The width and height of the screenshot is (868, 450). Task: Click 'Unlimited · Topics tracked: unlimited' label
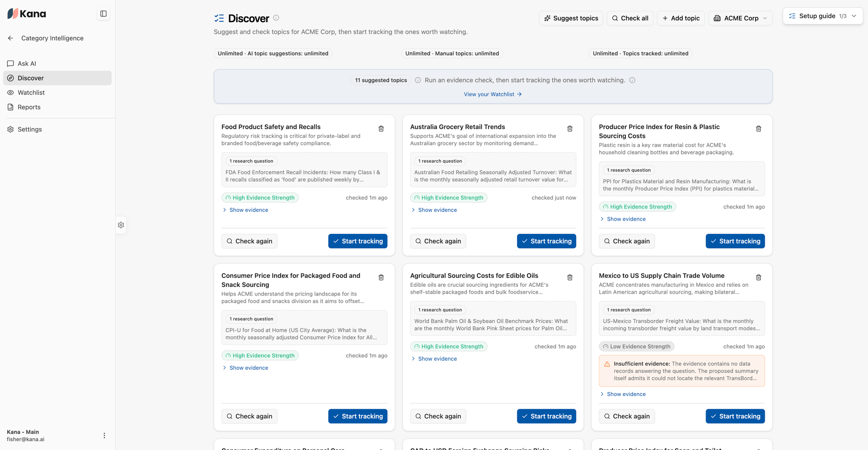[641, 53]
